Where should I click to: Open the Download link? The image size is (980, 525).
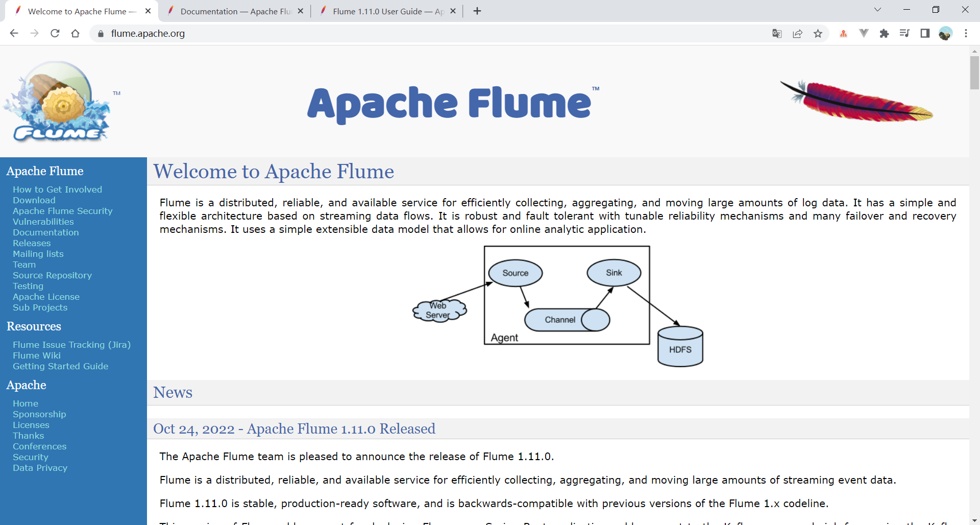(x=34, y=200)
